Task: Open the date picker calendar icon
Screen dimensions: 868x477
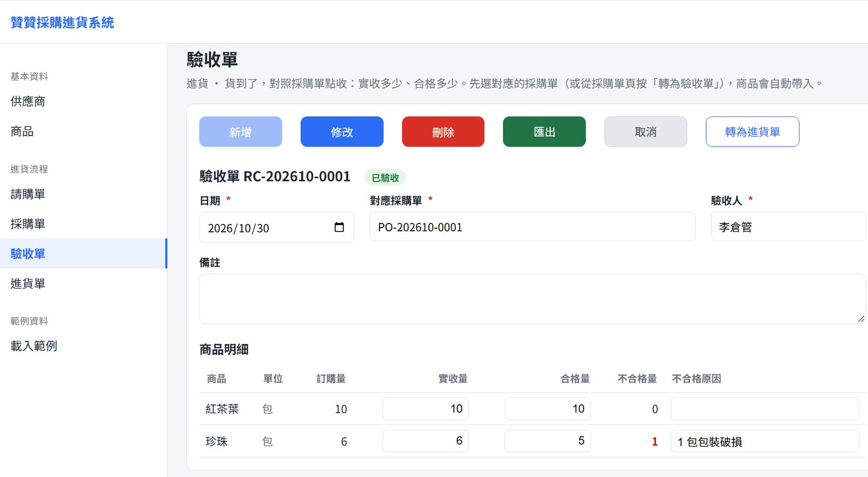Action: click(339, 227)
